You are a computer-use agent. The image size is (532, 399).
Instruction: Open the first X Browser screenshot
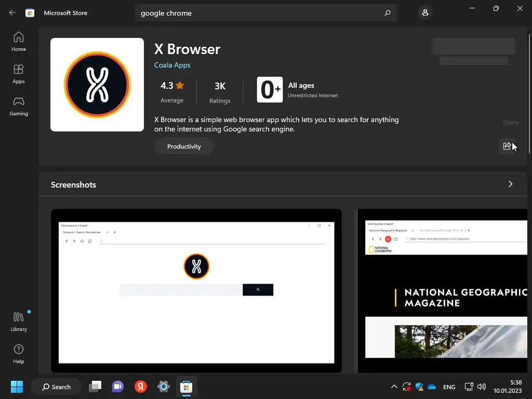pyautogui.click(x=196, y=291)
